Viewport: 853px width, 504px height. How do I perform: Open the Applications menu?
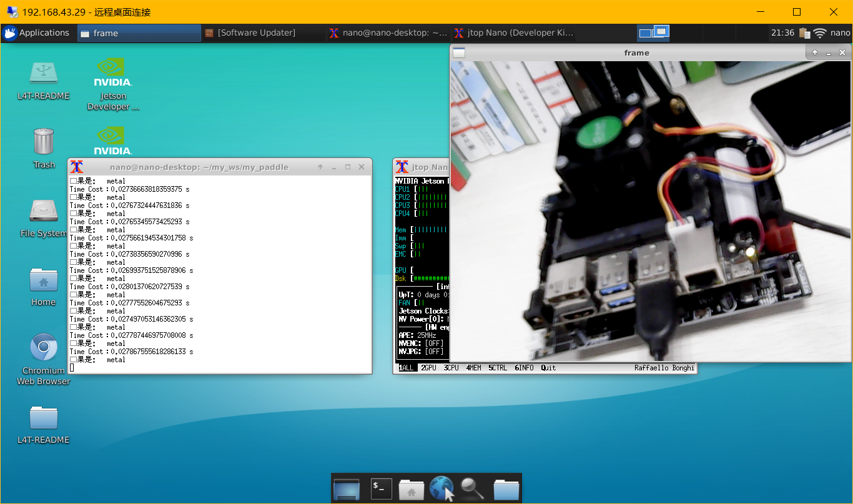pyautogui.click(x=37, y=32)
